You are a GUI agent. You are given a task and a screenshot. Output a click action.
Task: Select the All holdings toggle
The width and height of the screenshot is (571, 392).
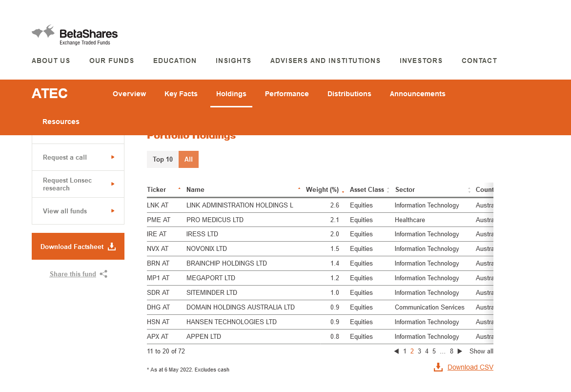point(188,159)
